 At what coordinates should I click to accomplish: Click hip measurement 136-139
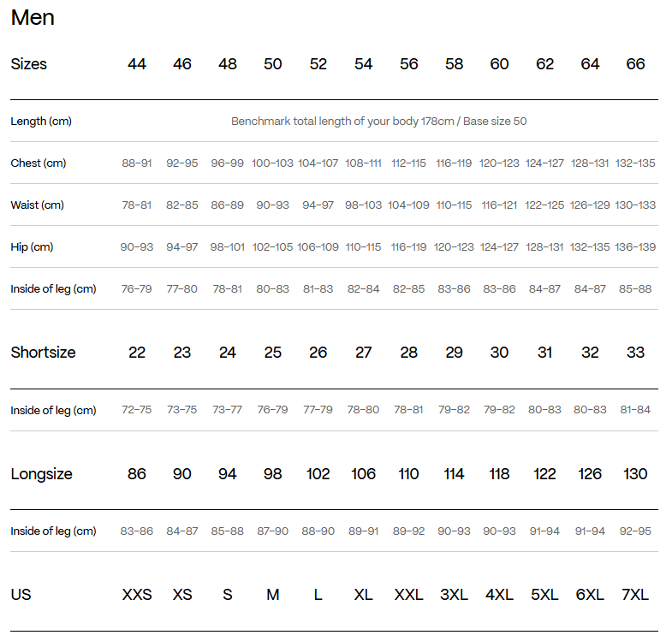(635, 247)
